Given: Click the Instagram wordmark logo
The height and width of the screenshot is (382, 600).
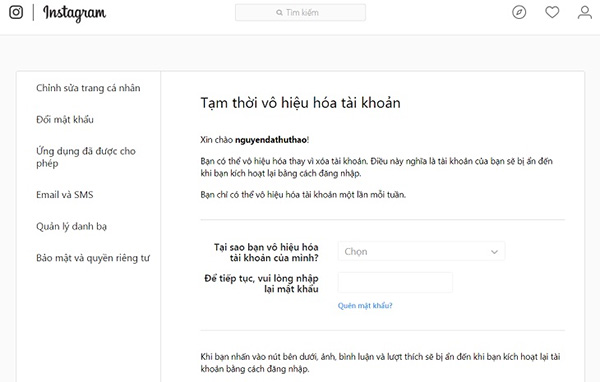Looking at the screenshot, I should pyautogui.click(x=75, y=13).
